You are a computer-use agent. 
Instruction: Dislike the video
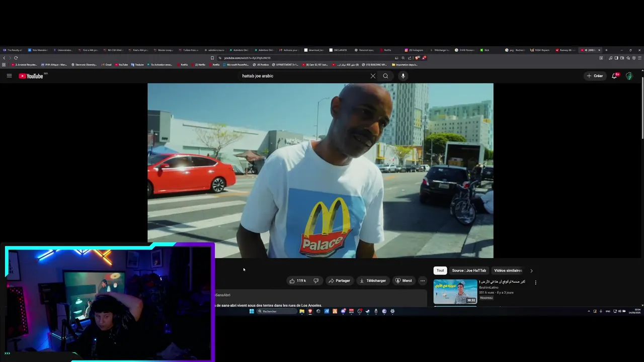(316, 281)
